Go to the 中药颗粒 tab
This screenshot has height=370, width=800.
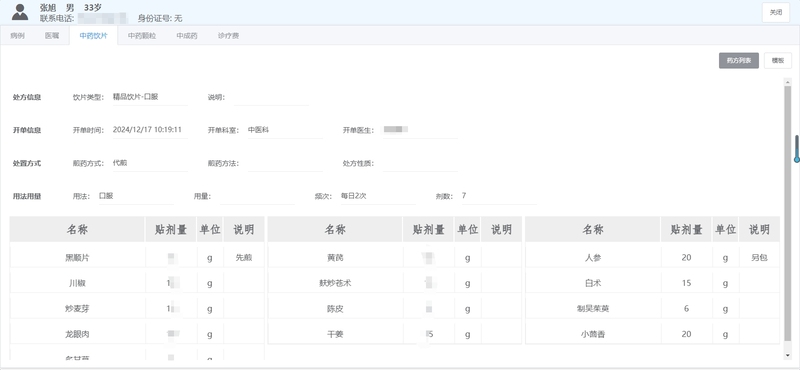(142, 36)
